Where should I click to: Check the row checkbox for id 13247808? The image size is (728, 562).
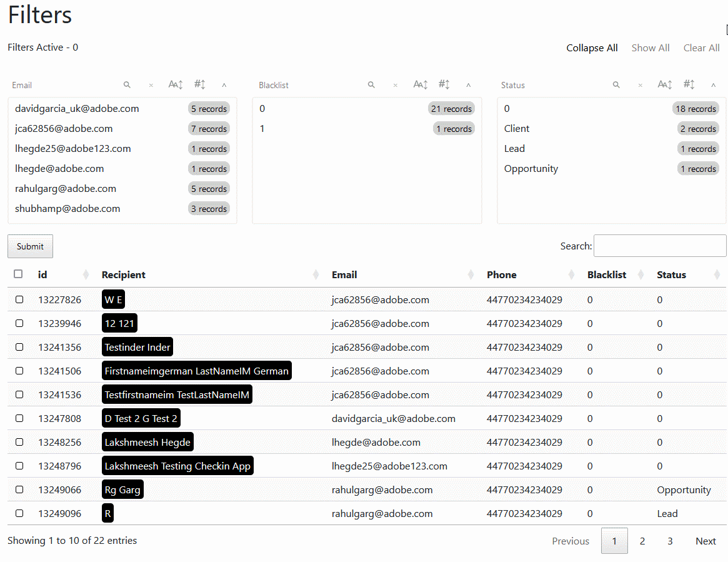pos(19,418)
